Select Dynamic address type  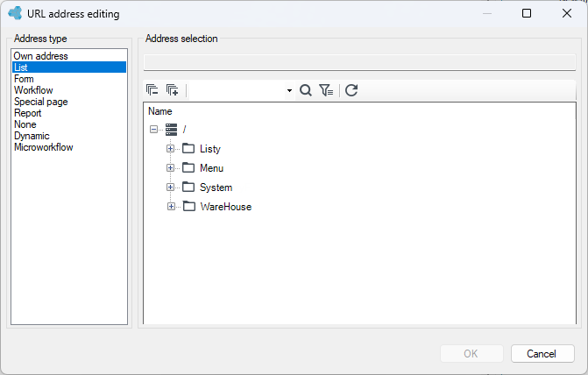[69, 136]
